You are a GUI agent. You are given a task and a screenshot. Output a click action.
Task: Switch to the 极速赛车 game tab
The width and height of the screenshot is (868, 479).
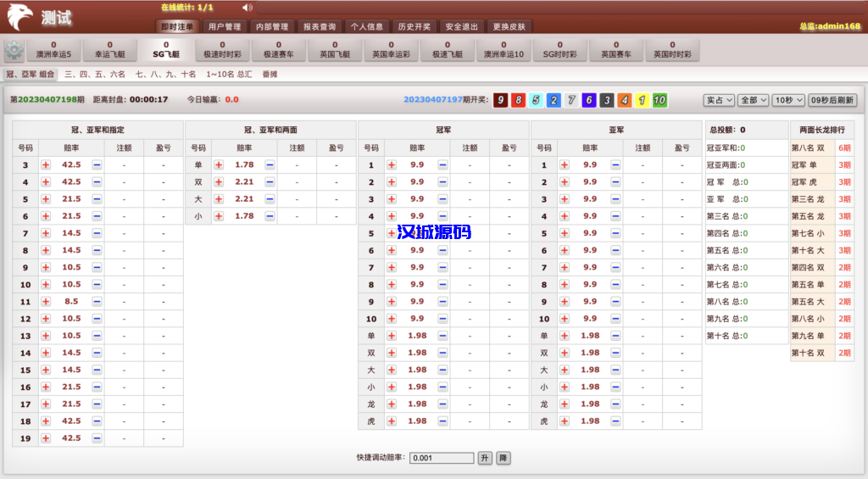tap(278, 50)
